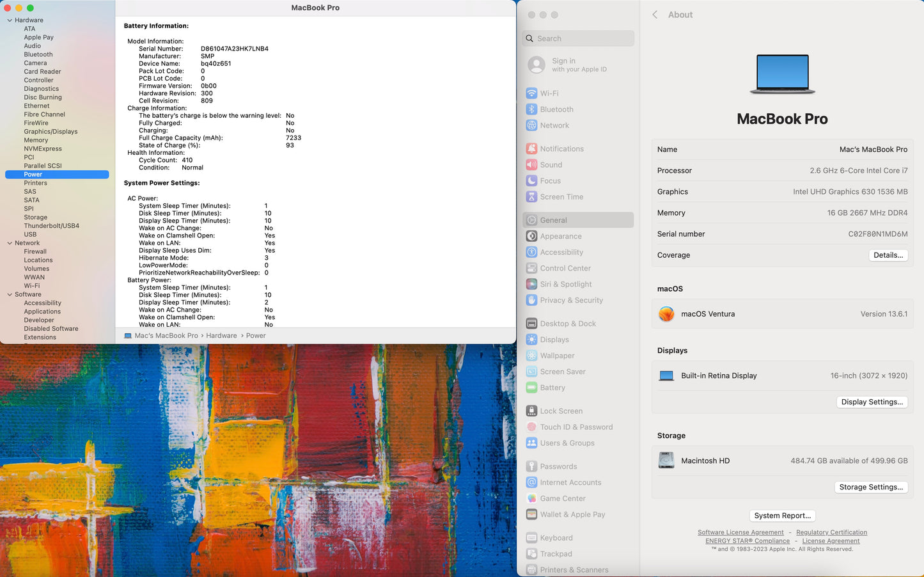This screenshot has width=924, height=577.
Task: Open Notifications bell icon
Action: 531,148
